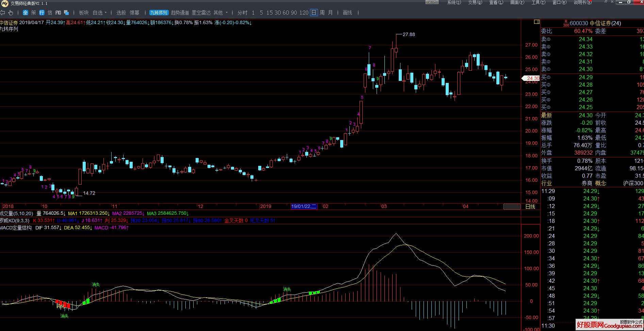Image resolution: width=644 pixels, height=331 pixels.
Task: Click the chart horizontal scrollbar thumb
Action: point(512,207)
